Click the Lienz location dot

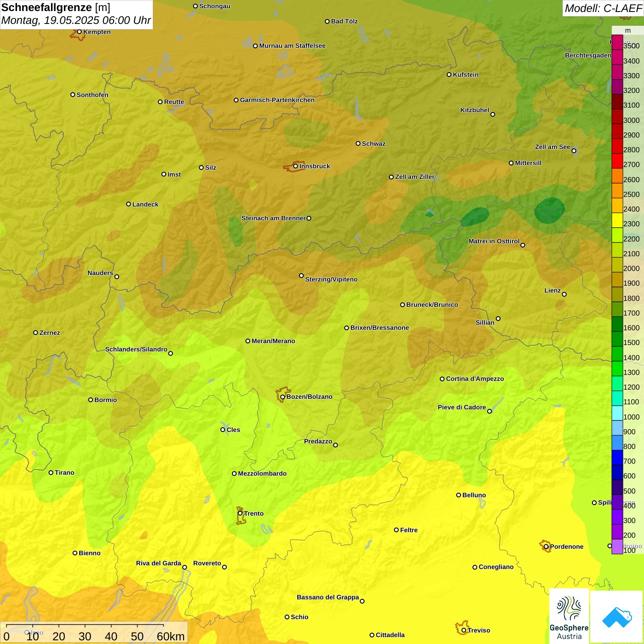point(564,294)
